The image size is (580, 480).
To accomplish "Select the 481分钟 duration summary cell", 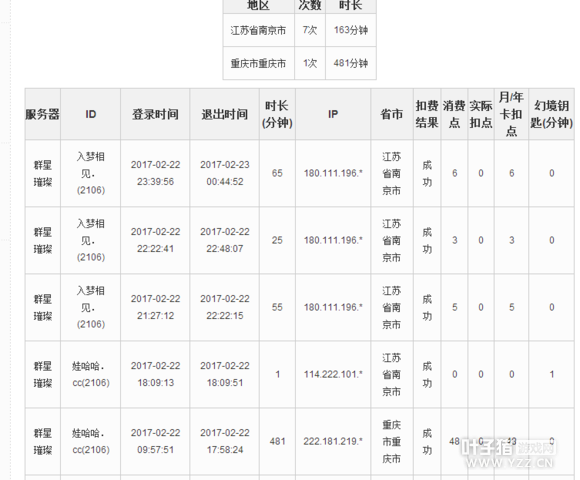I will [x=351, y=63].
